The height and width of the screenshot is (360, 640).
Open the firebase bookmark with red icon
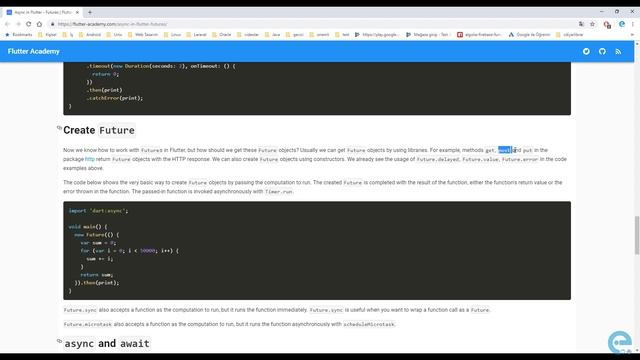[479, 35]
